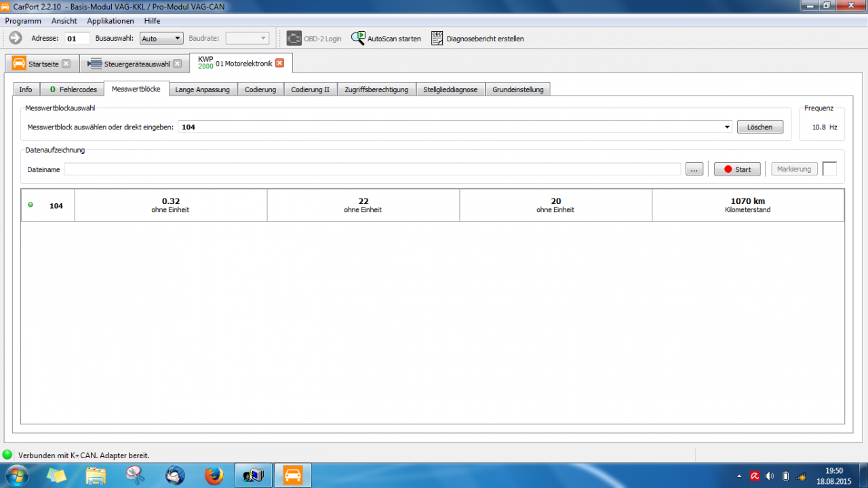This screenshot has height=488, width=868.
Task: Click the Start recording button
Action: click(737, 169)
